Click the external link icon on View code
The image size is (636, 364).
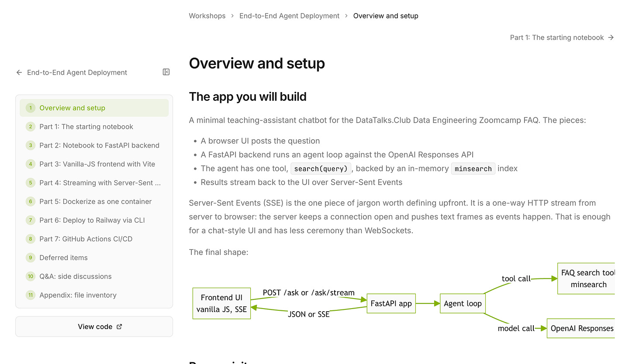(120, 326)
